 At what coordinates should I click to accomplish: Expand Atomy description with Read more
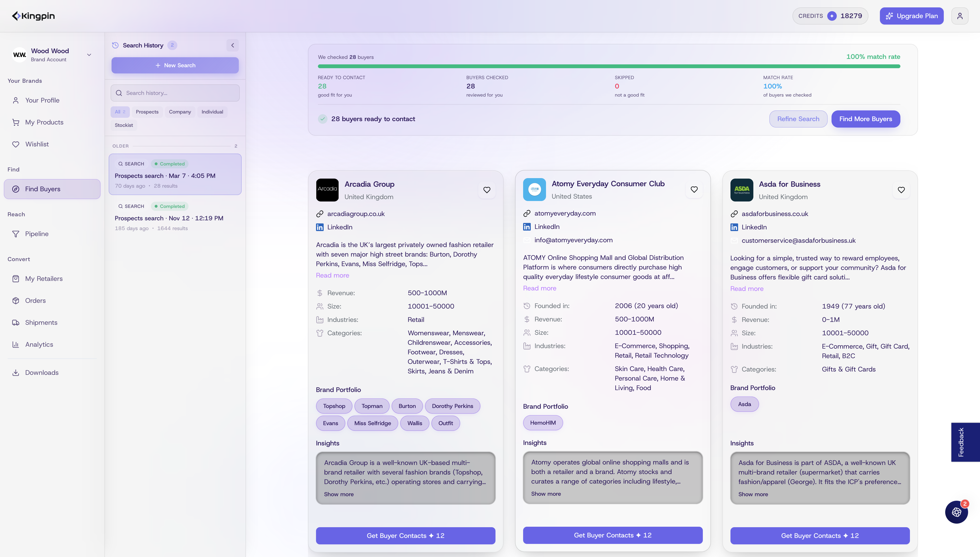(540, 289)
